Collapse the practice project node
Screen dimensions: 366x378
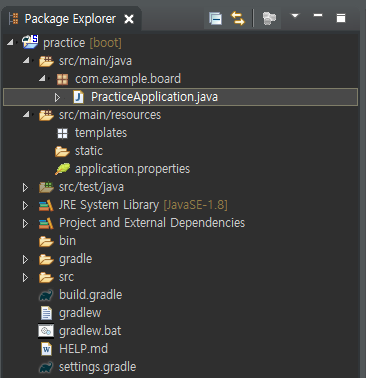pos(10,42)
